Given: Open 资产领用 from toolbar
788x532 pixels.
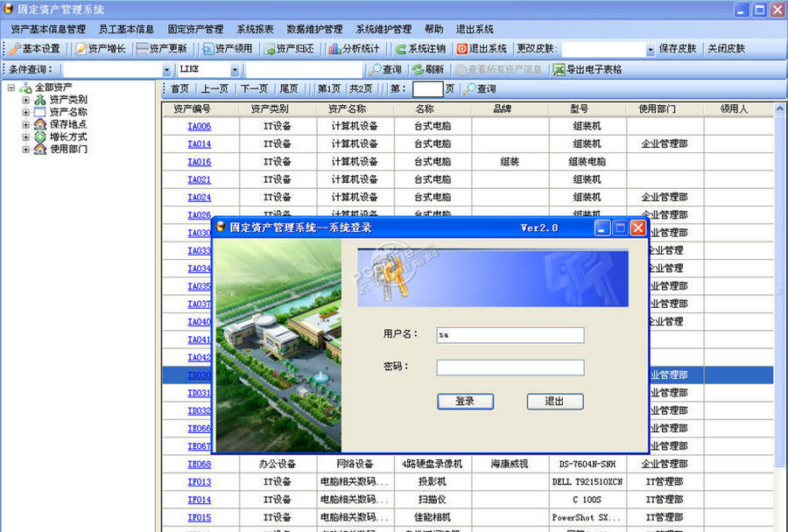Looking at the screenshot, I should 227,49.
